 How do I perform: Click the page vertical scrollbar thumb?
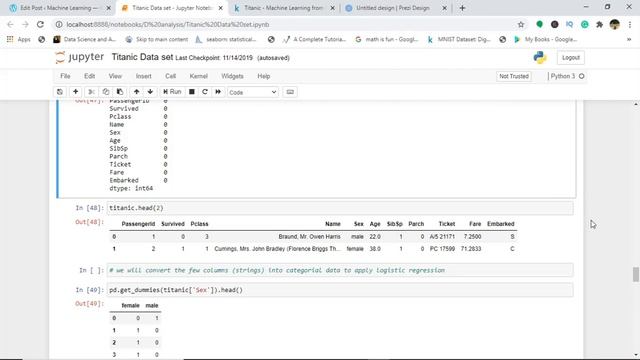636,274
